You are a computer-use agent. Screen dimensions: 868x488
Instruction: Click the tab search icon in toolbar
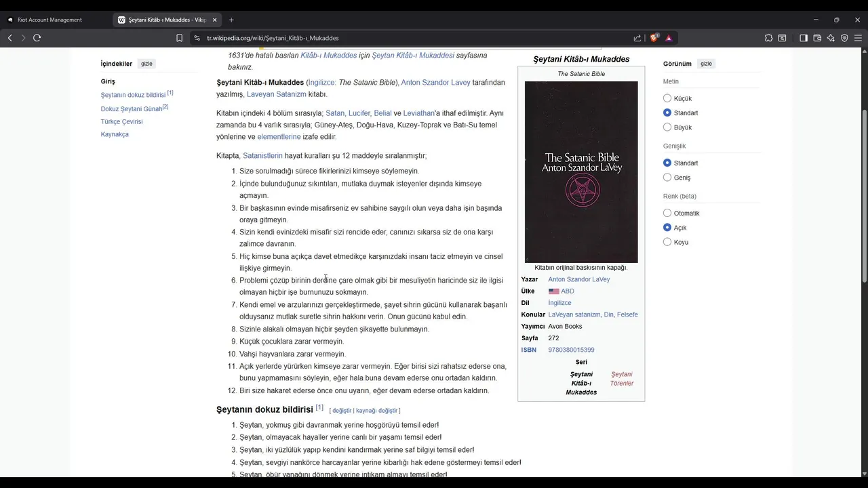pos(782,38)
